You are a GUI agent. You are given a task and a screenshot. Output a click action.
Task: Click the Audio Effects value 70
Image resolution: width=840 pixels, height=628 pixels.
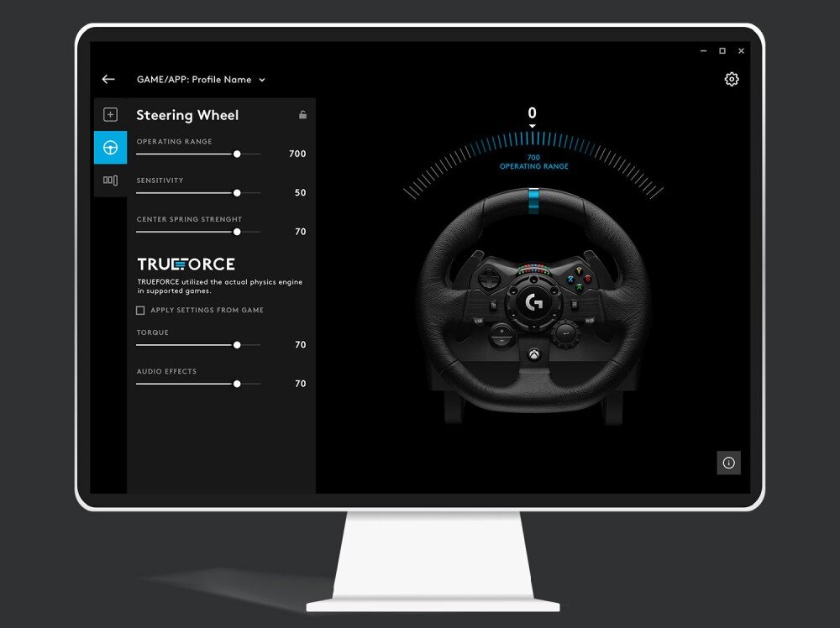tap(301, 384)
